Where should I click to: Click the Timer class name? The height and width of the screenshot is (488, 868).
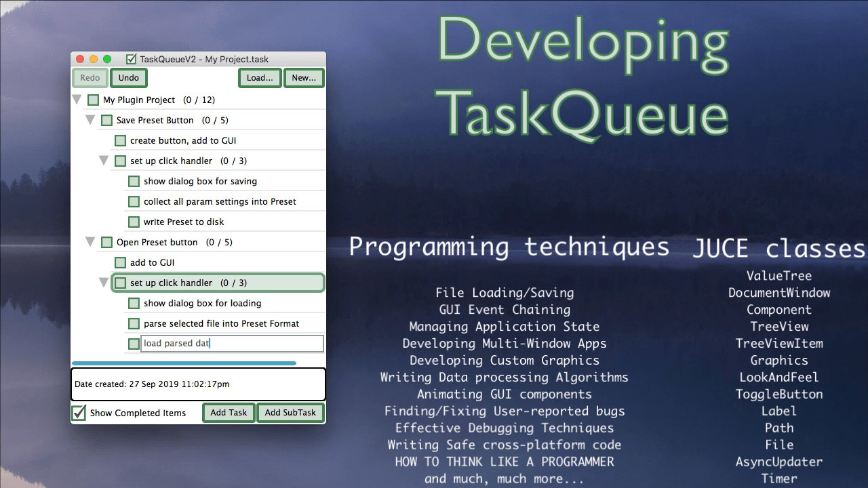coord(779,479)
